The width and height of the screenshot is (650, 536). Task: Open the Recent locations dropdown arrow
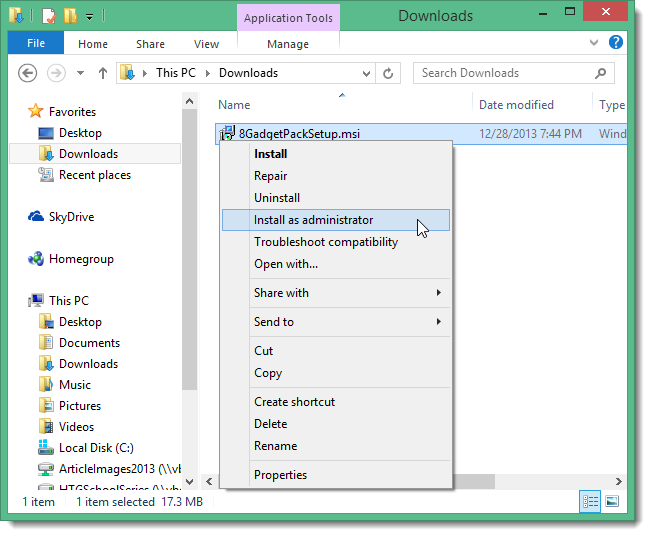pos(80,73)
